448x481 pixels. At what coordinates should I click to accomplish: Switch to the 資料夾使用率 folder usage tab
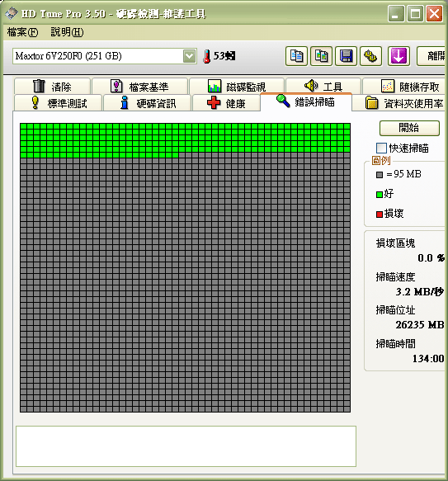tap(398, 103)
